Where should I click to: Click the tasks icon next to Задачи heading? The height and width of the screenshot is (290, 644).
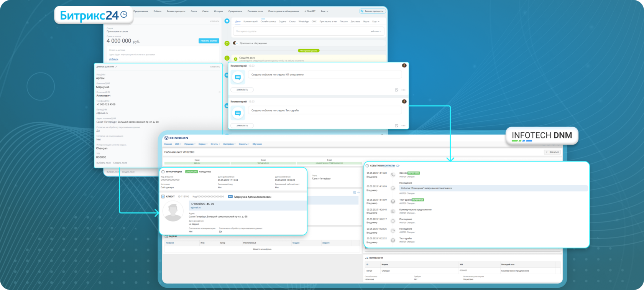pyautogui.click(x=166, y=236)
